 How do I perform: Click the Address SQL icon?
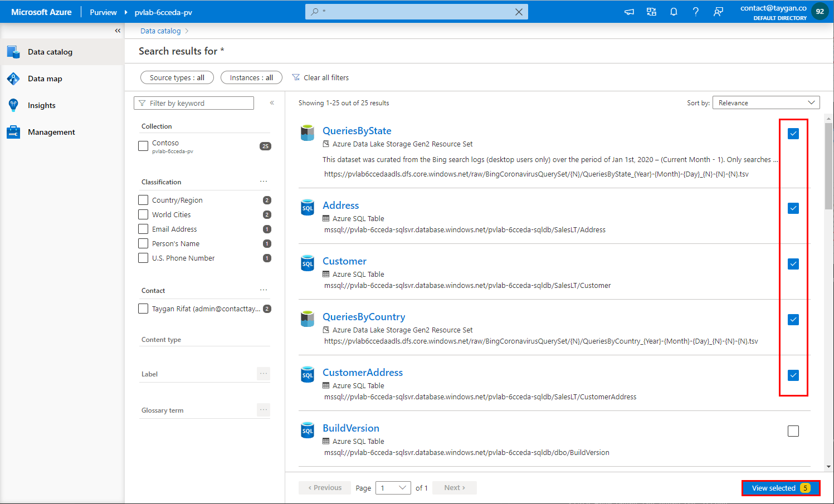(308, 207)
